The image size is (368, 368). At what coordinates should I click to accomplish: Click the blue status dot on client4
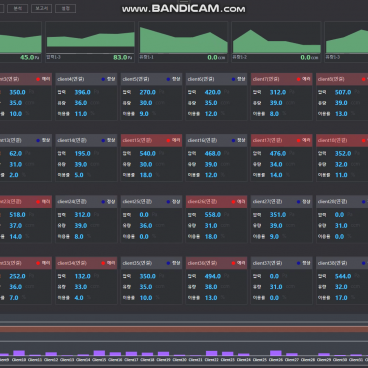point(103,79)
